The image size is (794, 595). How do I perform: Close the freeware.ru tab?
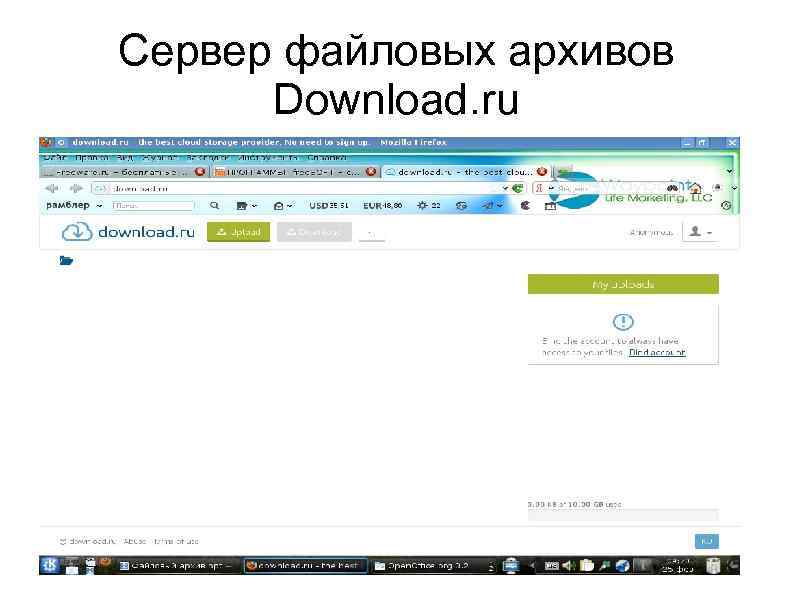coord(200,172)
